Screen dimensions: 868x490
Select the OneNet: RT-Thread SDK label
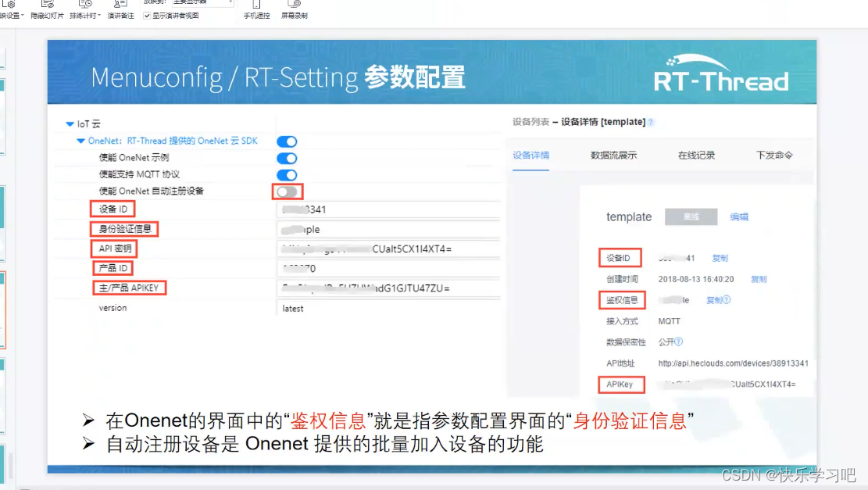coord(173,141)
